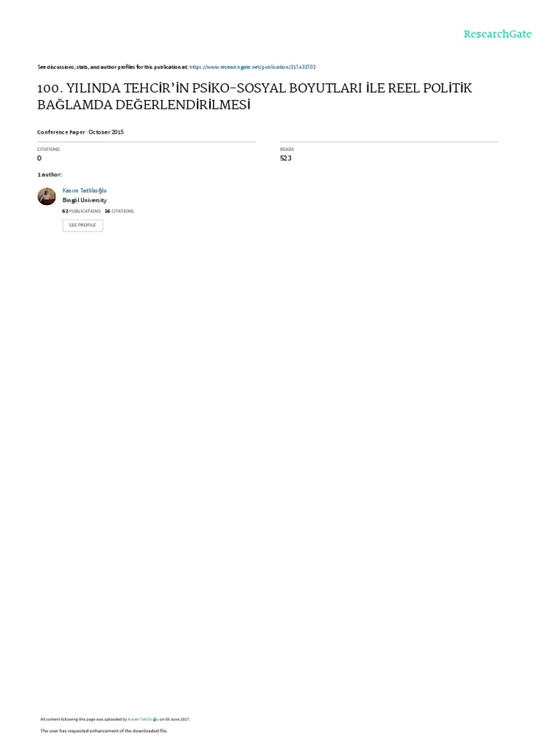The width and height of the screenshot is (560, 747).
Task: Click the citations count 0
Action: tap(39, 158)
